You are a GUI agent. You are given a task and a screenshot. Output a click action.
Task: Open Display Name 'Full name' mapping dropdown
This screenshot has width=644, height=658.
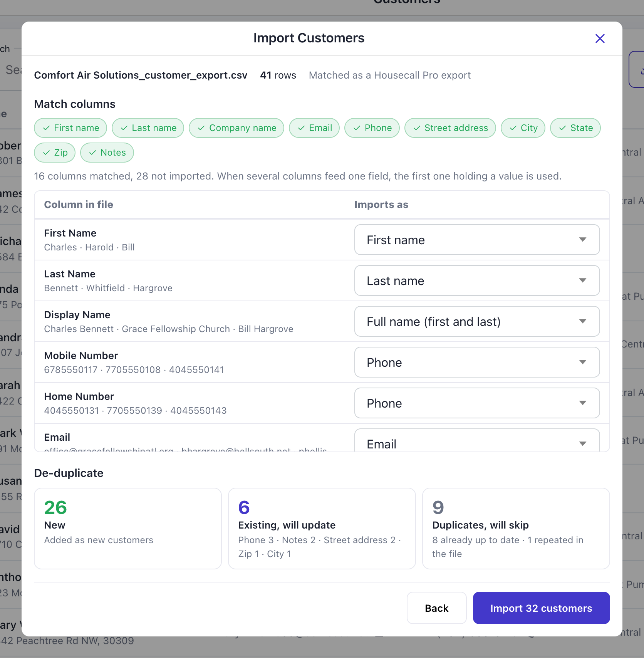click(x=477, y=321)
